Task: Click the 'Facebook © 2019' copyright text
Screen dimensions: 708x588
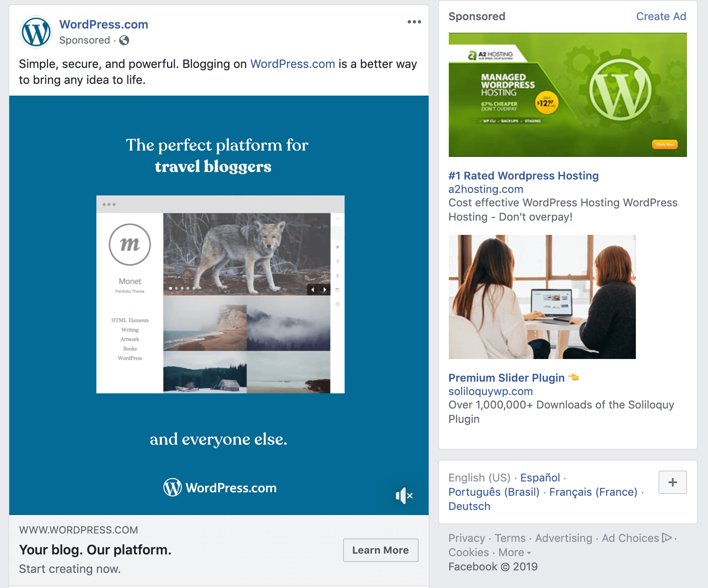Action: (493, 567)
